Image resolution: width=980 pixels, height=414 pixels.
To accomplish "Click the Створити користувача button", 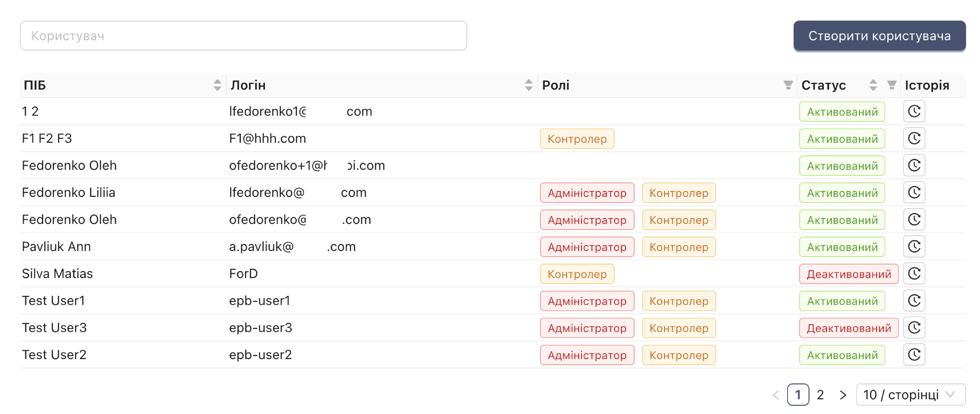I will [x=879, y=36].
